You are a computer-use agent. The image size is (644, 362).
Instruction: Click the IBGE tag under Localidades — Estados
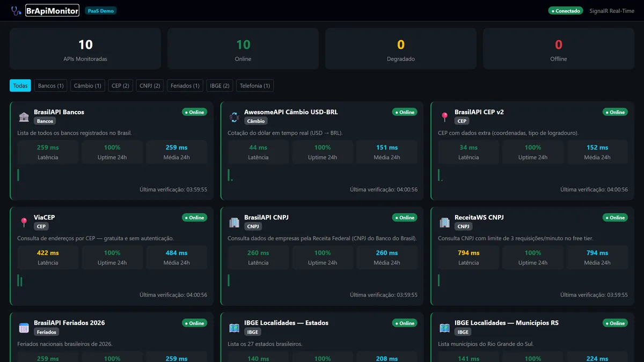[253, 333]
